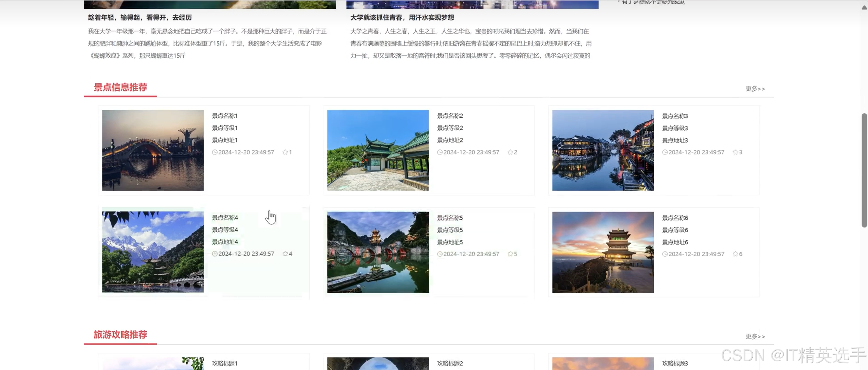The image size is (868, 370).
Task: Open the arched bridge photo of 景点名称1
Action: coord(153,150)
